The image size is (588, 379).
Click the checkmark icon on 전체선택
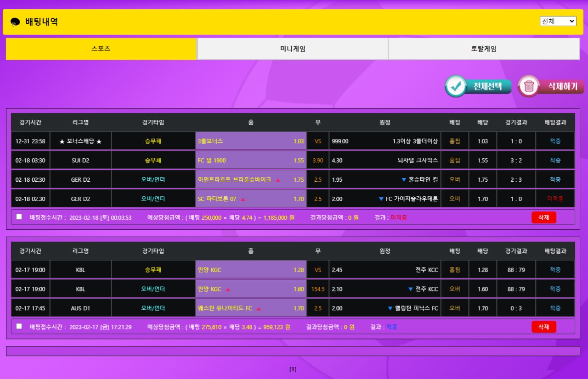pyautogui.click(x=456, y=86)
